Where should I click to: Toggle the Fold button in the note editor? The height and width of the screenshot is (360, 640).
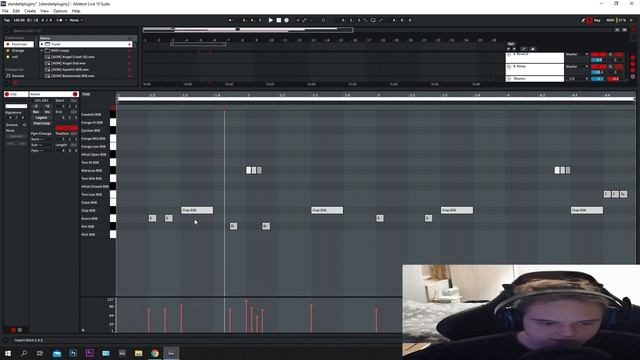[86, 94]
